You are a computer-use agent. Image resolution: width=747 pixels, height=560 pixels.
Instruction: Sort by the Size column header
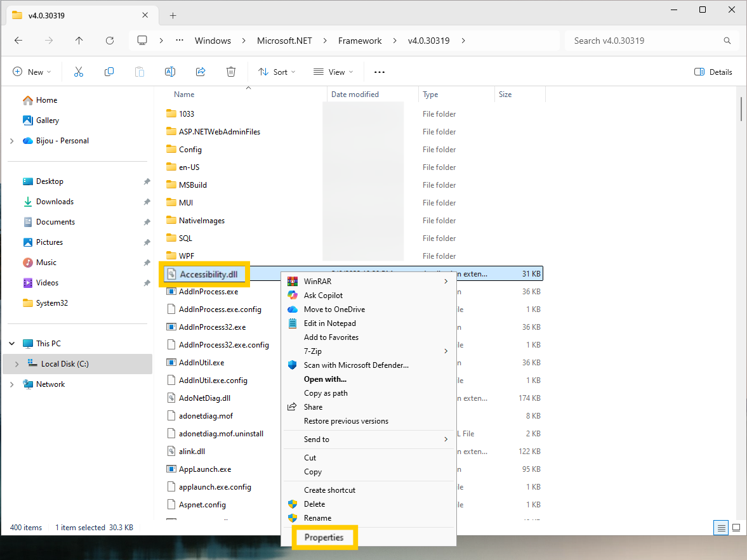(x=505, y=94)
